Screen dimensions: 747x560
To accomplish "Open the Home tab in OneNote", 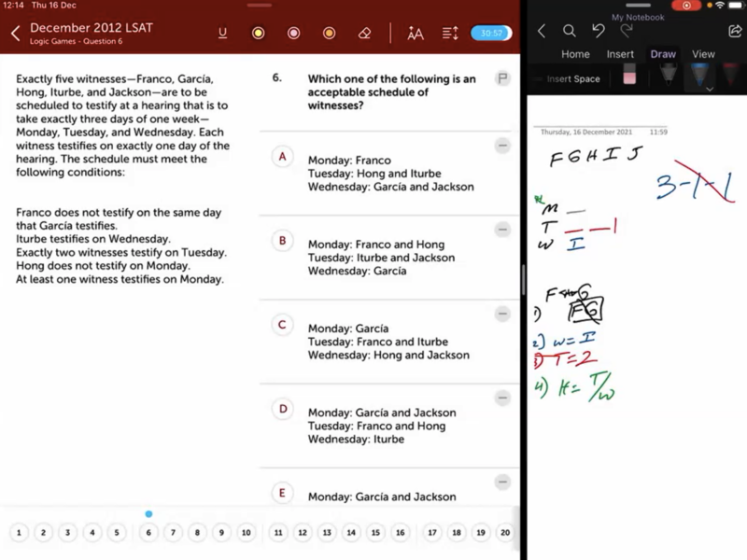I will pos(575,54).
